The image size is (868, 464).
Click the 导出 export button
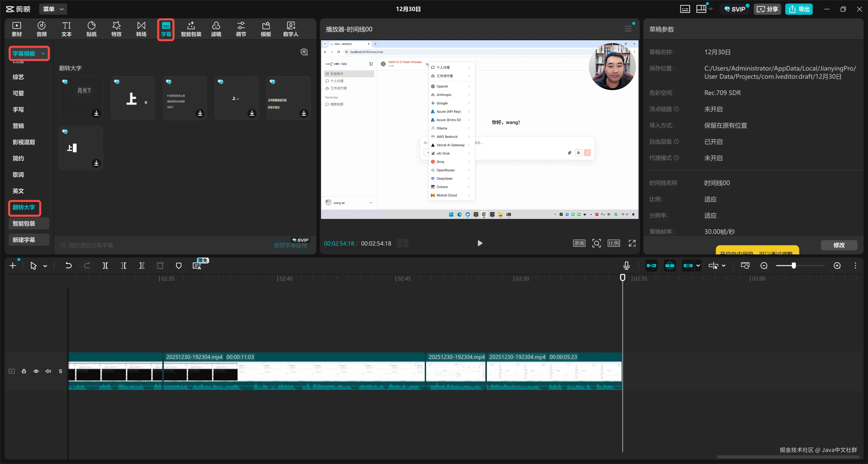pos(799,9)
